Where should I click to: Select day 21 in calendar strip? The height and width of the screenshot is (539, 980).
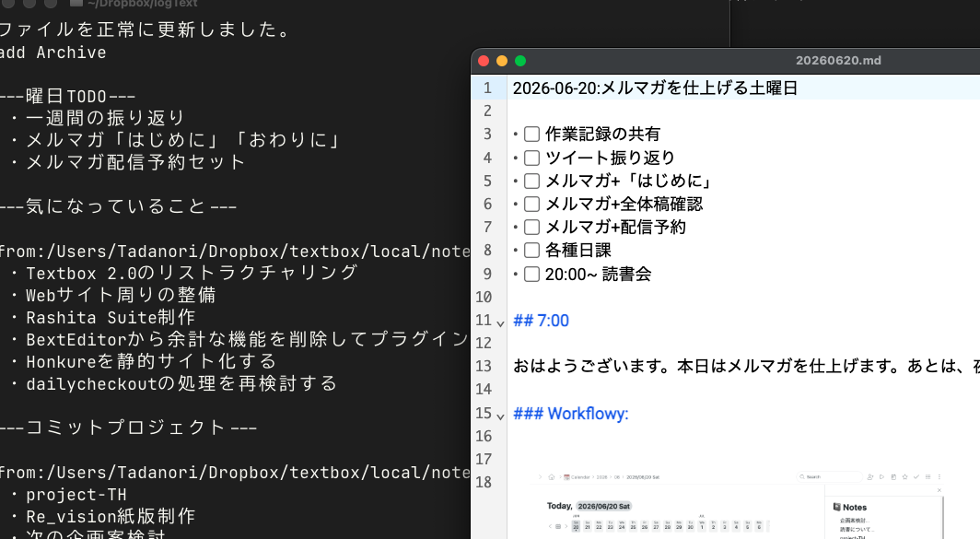click(588, 526)
